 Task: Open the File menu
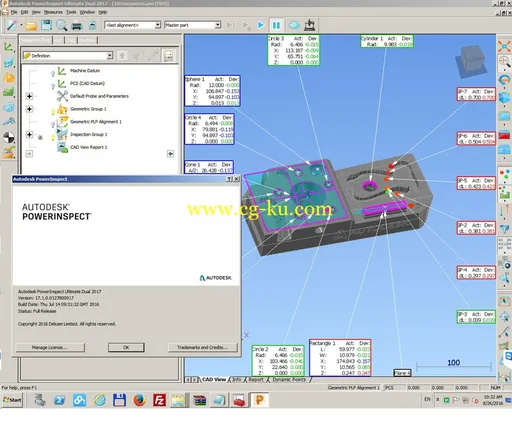click(x=14, y=12)
